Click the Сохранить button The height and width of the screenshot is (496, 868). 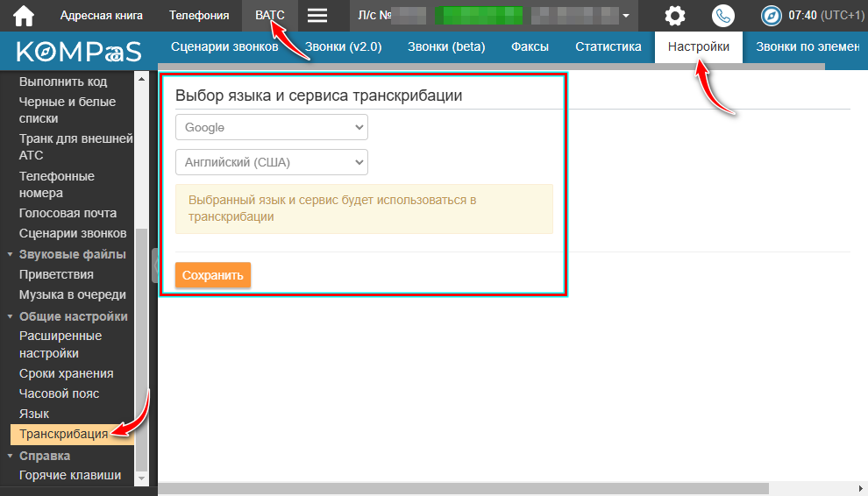pyautogui.click(x=212, y=275)
